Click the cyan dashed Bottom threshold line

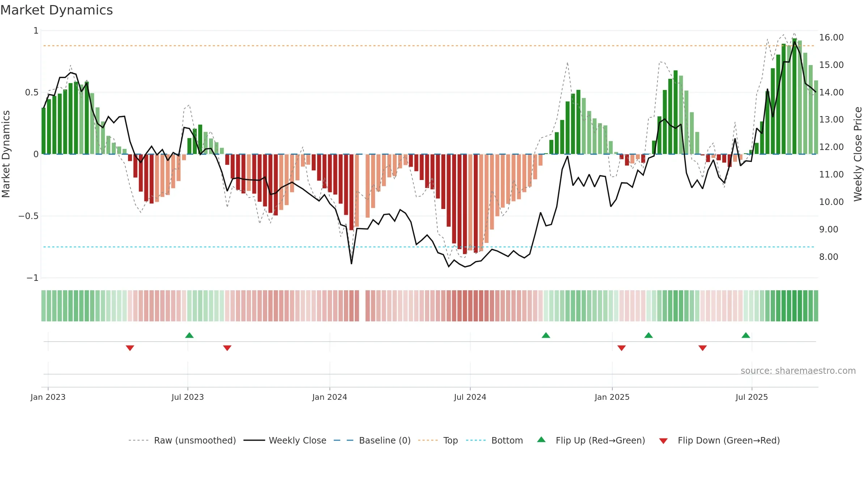pos(429,247)
